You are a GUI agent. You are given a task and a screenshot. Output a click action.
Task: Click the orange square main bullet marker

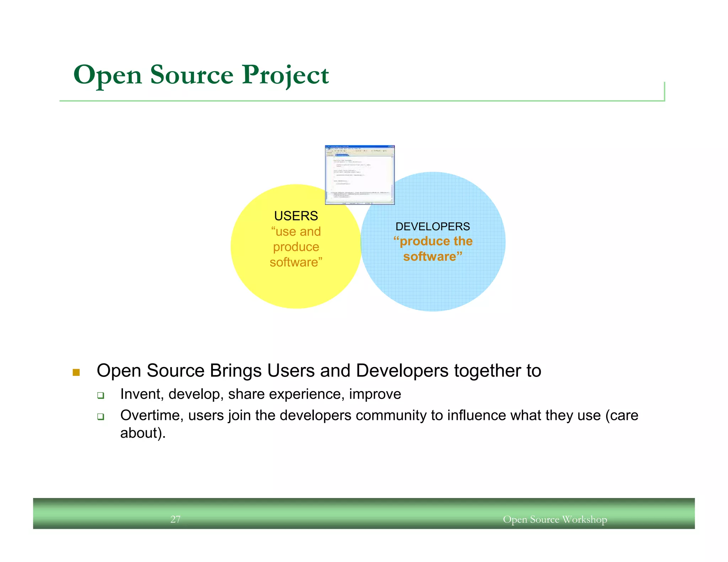pyautogui.click(x=76, y=372)
